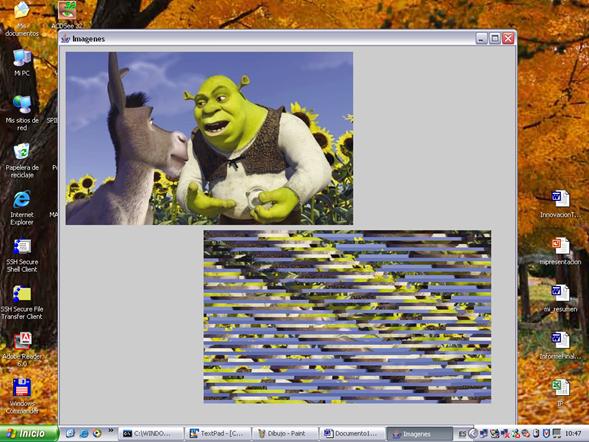Select the Mis sitios de red icon
The height and width of the screenshot is (442, 589).
pos(22,113)
